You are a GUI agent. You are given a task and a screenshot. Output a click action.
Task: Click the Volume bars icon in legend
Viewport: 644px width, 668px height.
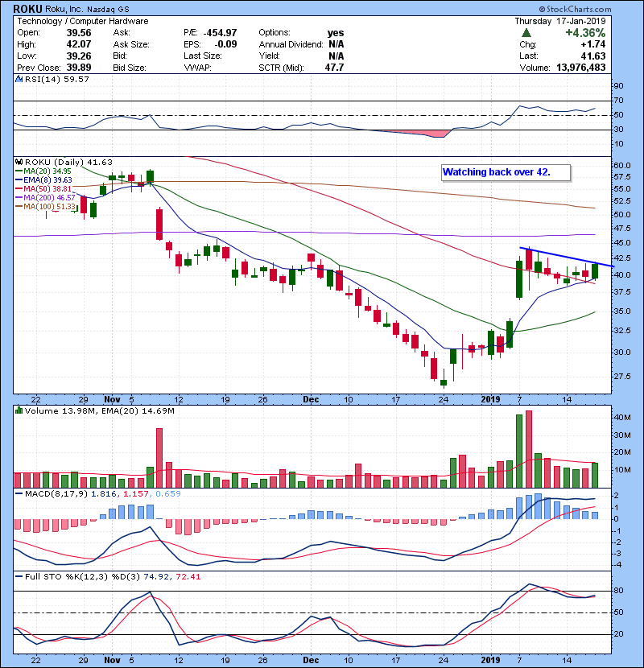[19, 410]
